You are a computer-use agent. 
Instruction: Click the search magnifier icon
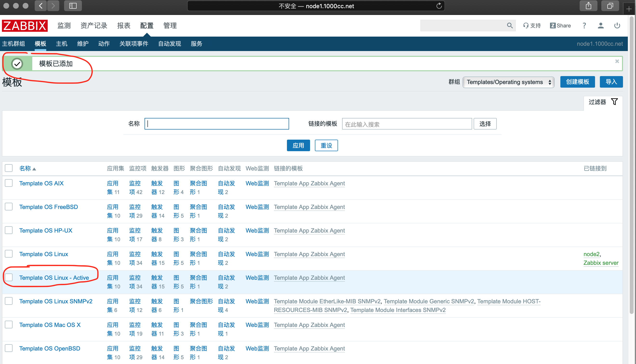(510, 26)
